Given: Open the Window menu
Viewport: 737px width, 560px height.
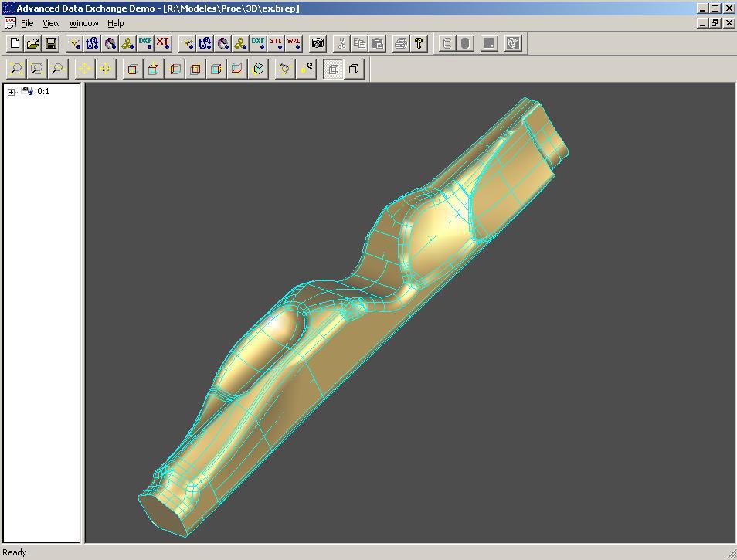Looking at the screenshot, I should [x=83, y=23].
